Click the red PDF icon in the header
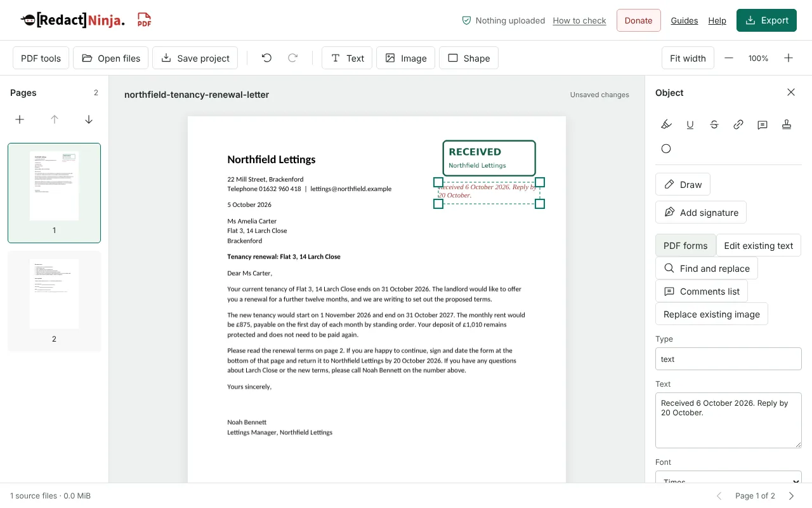 145,20
